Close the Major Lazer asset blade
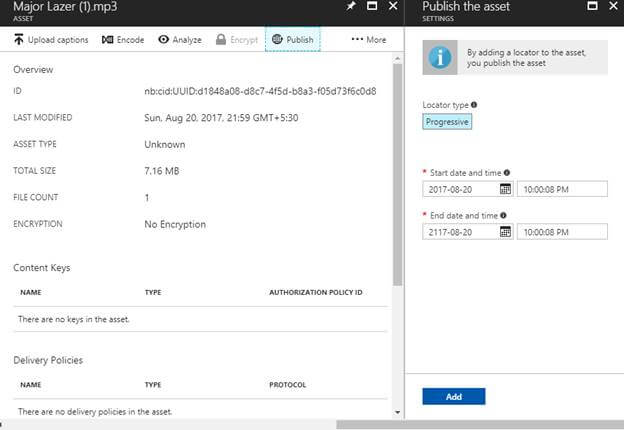Screen dimensions: 624x430 click(x=393, y=6)
